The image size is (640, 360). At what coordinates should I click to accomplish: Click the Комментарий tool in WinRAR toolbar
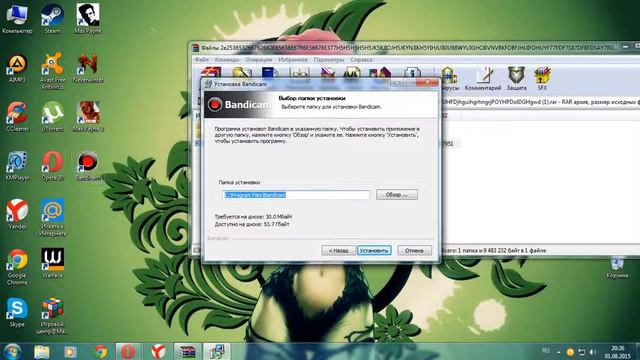pos(483,79)
